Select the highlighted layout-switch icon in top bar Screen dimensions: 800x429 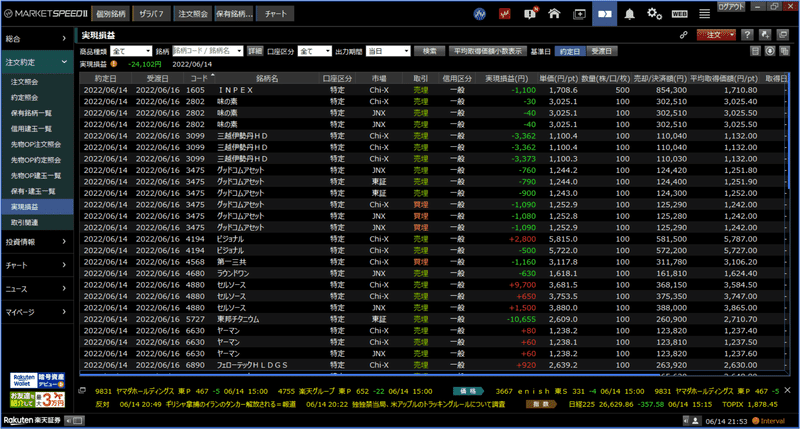(x=605, y=14)
